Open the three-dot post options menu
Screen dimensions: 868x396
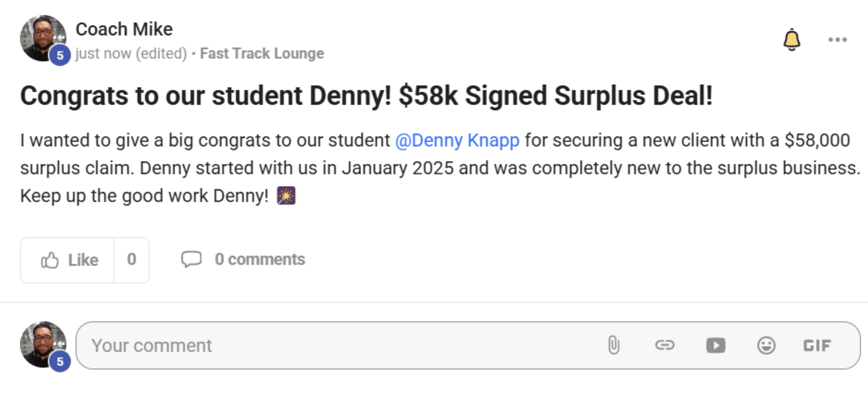pyautogui.click(x=837, y=40)
